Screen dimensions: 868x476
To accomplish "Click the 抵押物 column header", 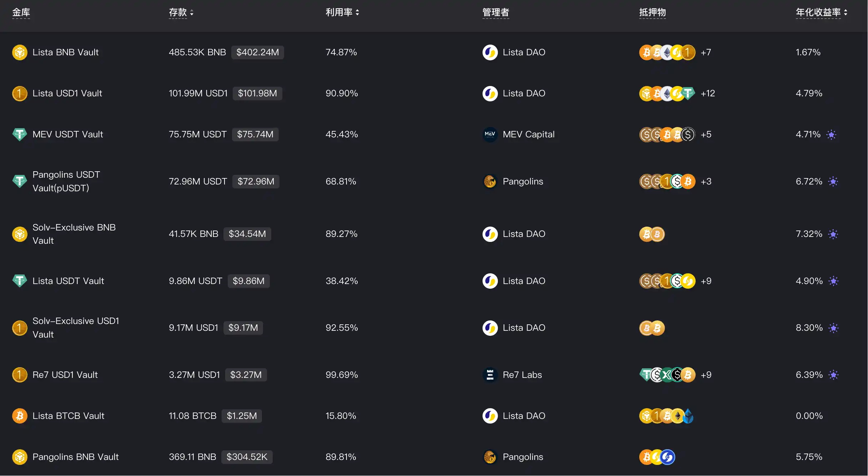I will pyautogui.click(x=652, y=12).
